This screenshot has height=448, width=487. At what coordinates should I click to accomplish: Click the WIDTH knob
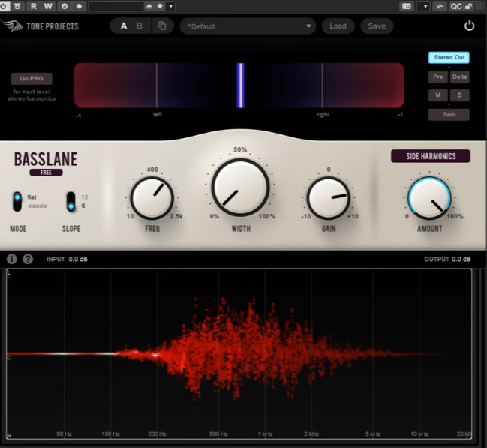240,187
